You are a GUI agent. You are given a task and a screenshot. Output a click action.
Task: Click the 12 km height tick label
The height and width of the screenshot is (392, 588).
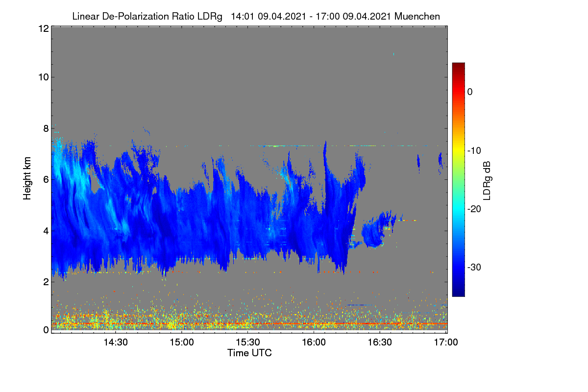point(43,28)
